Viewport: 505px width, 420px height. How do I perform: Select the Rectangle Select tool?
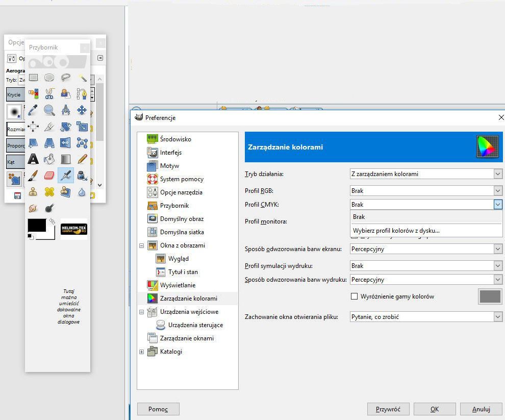[33, 78]
